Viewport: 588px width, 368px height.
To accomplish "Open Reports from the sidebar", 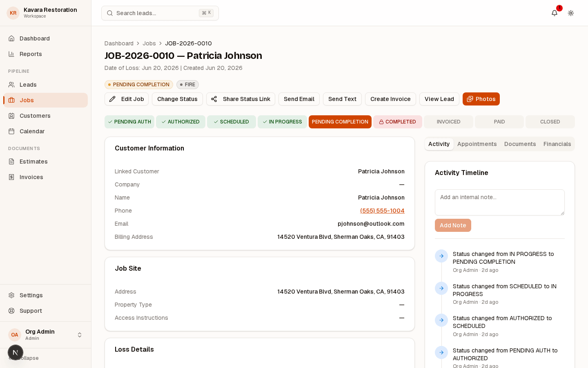I will click(x=45, y=54).
